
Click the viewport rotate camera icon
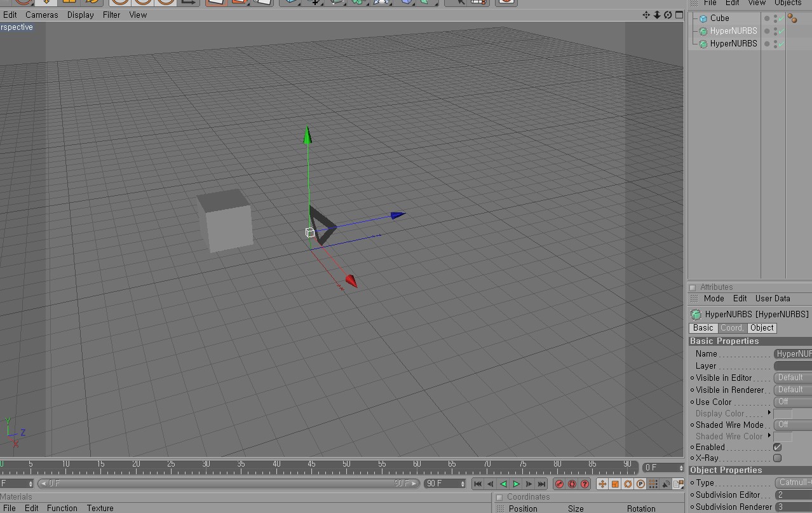click(668, 15)
